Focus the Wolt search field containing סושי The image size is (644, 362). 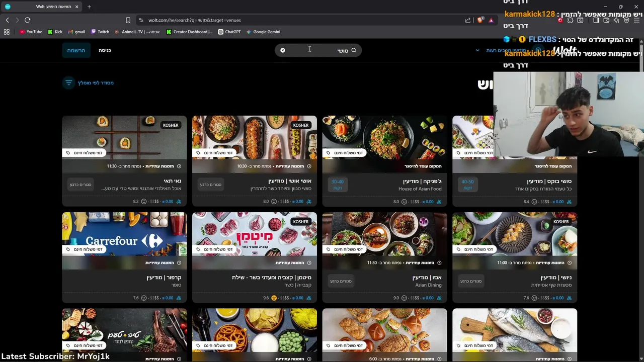pyautogui.click(x=318, y=50)
